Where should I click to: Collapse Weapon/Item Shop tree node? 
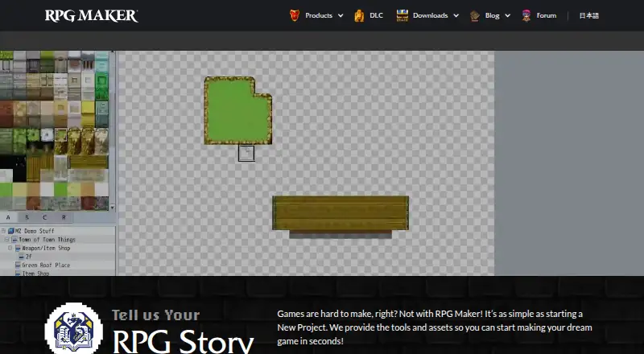pos(10,248)
